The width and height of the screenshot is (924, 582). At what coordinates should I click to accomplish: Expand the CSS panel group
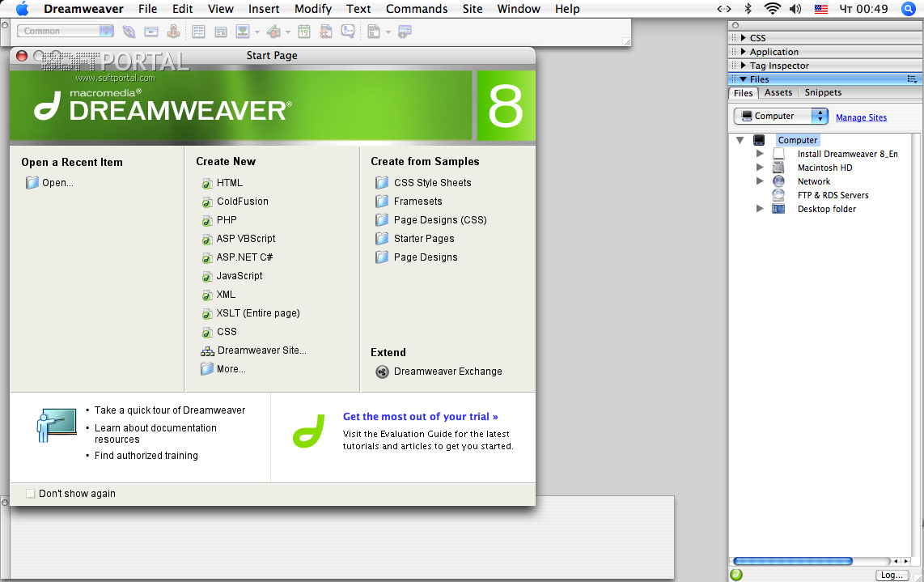click(x=743, y=38)
